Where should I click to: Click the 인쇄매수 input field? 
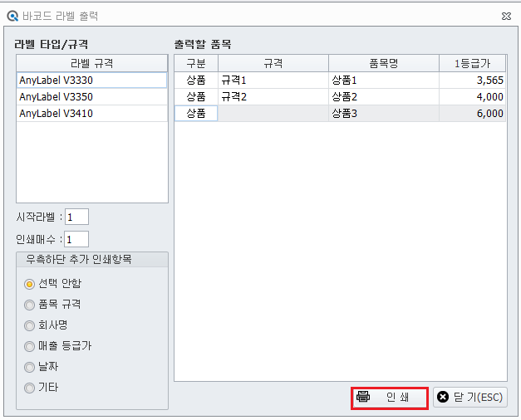76,239
